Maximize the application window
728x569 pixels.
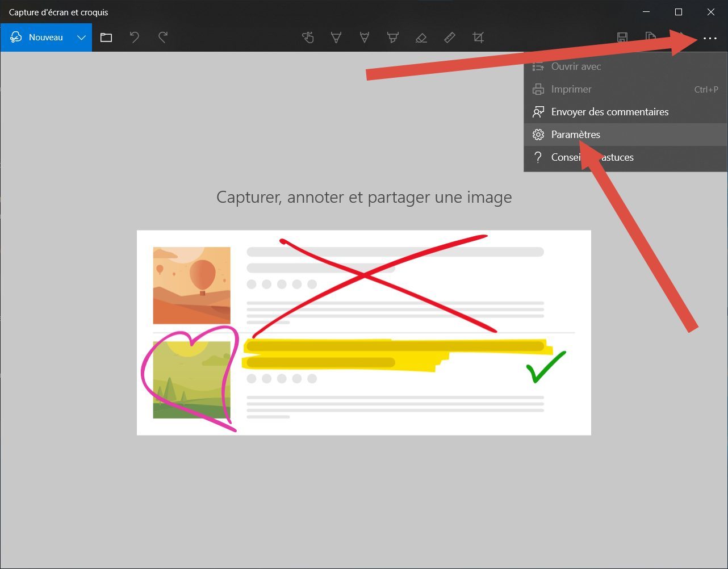pos(678,12)
